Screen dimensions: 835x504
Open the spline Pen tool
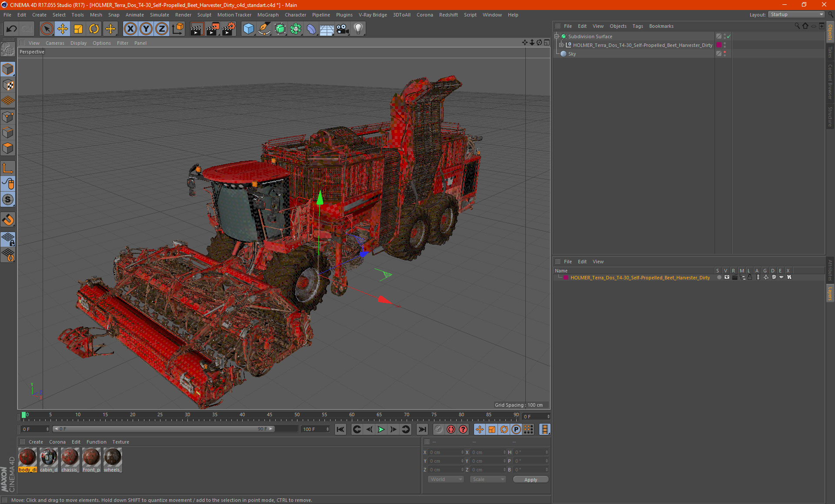(264, 29)
